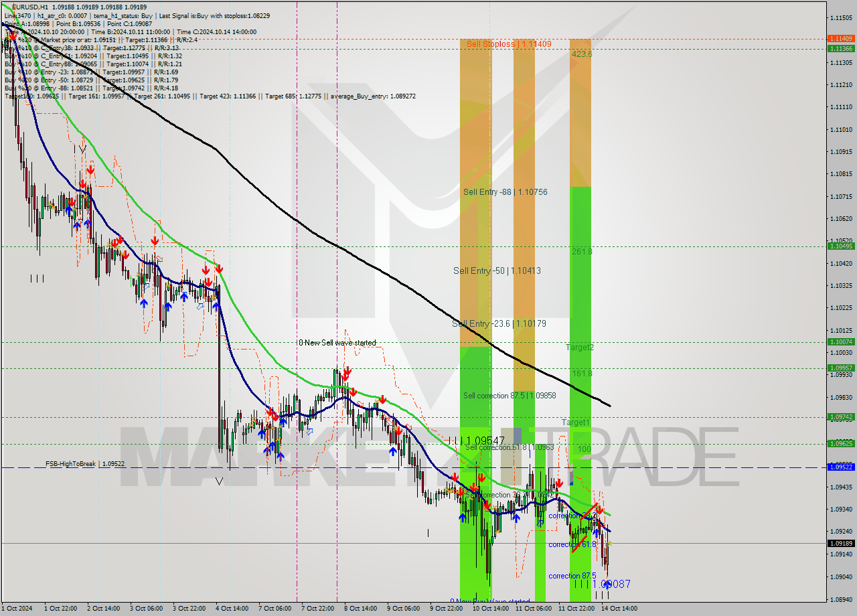Select the 261.8 Fibonacci level label
Viewport: 857px width, 616px height.
[582, 251]
